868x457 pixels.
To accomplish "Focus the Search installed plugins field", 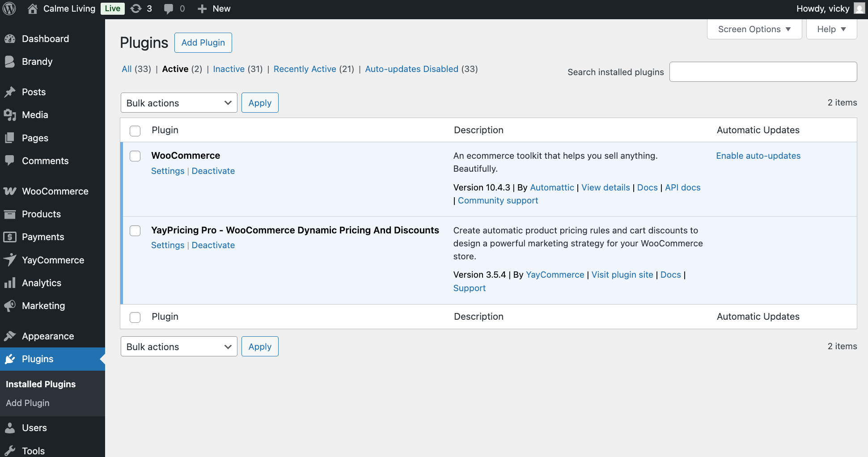I will pos(763,72).
